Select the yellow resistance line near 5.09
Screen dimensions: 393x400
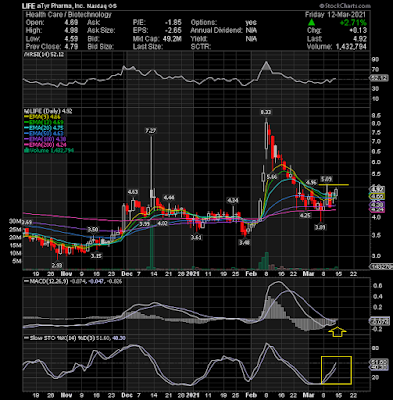coord(334,184)
